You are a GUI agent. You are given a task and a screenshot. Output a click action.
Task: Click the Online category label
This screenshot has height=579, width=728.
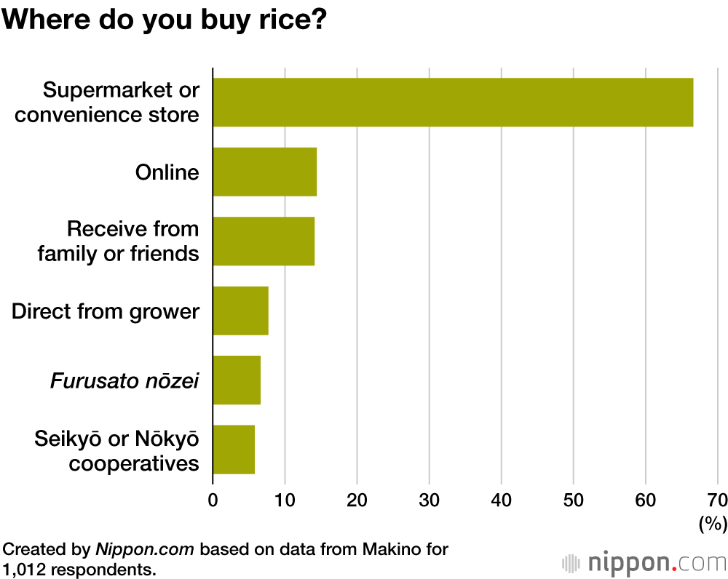coord(167,172)
